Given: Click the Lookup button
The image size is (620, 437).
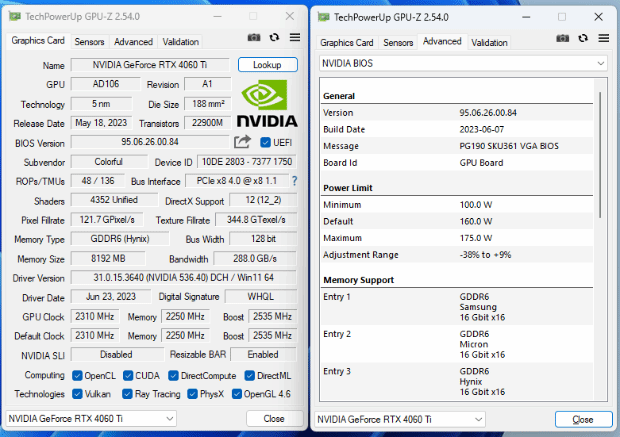Looking at the screenshot, I should [x=267, y=64].
